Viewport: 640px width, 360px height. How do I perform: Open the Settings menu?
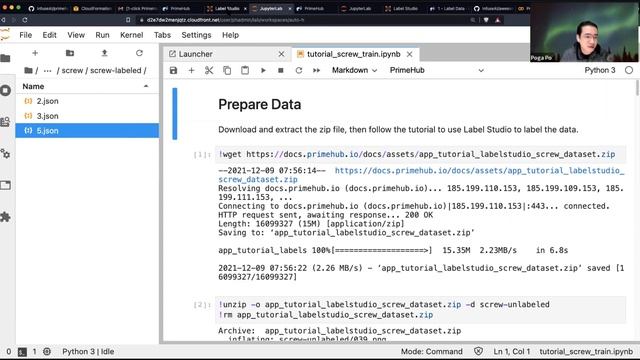click(196, 35)
